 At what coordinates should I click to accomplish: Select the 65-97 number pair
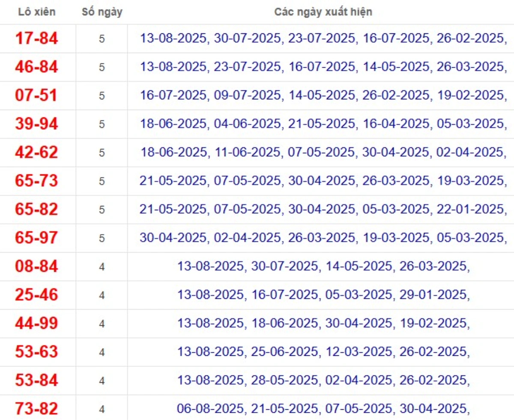tap(36, 238)
